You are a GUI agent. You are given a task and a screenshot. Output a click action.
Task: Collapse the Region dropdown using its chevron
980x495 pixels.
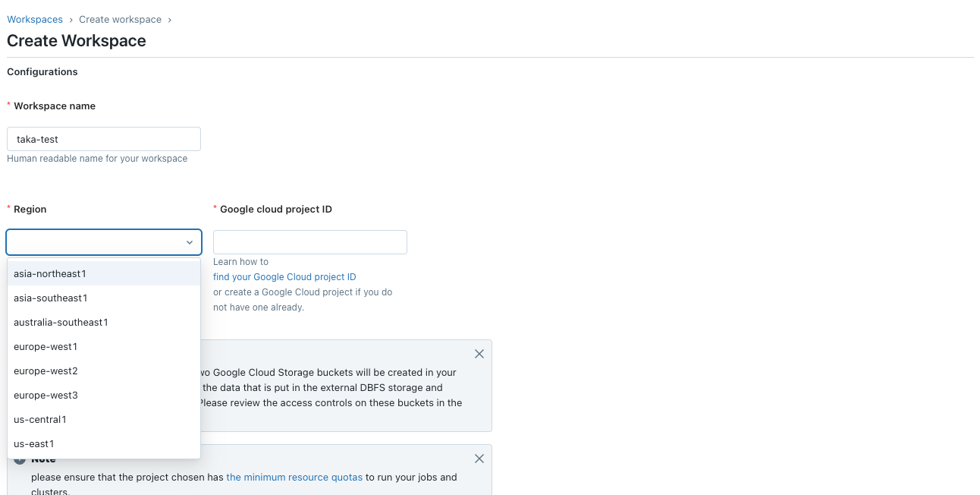[x=190, y=241]
